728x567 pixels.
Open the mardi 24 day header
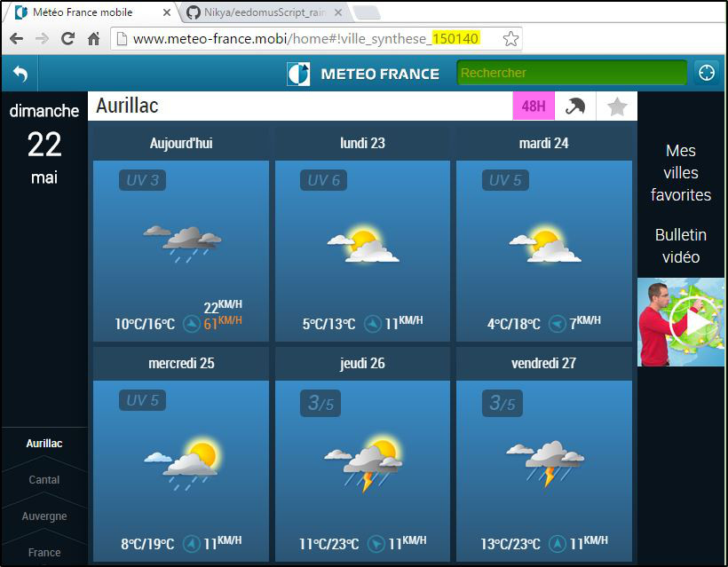543,143
